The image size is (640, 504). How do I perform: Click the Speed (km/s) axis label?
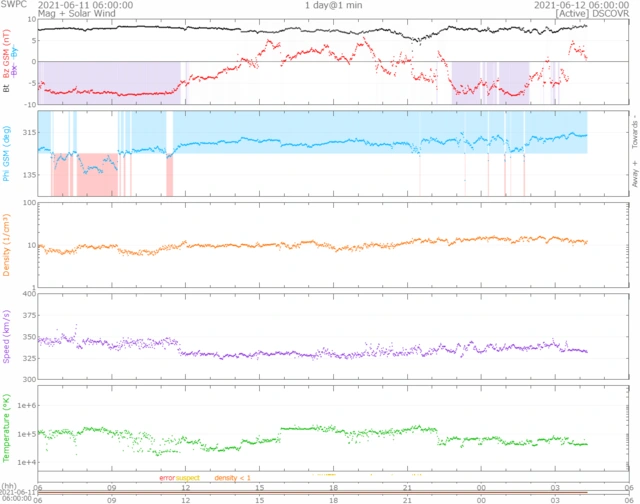[8, 338]
